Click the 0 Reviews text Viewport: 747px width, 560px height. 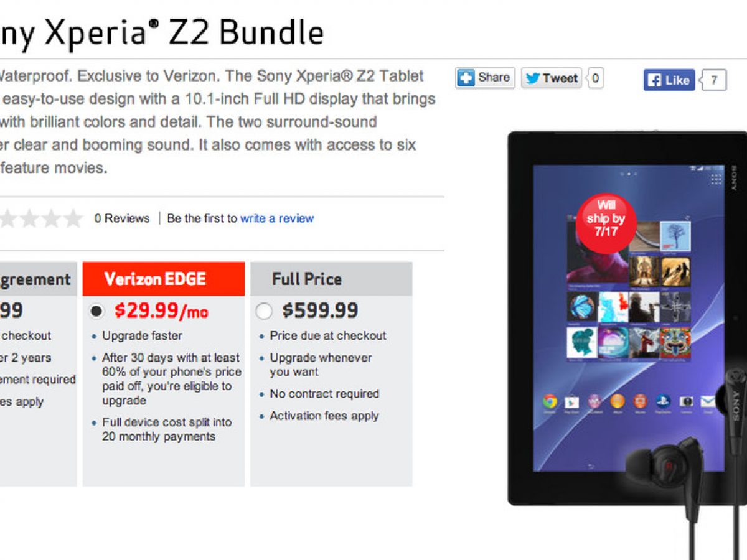click(122, 218)
